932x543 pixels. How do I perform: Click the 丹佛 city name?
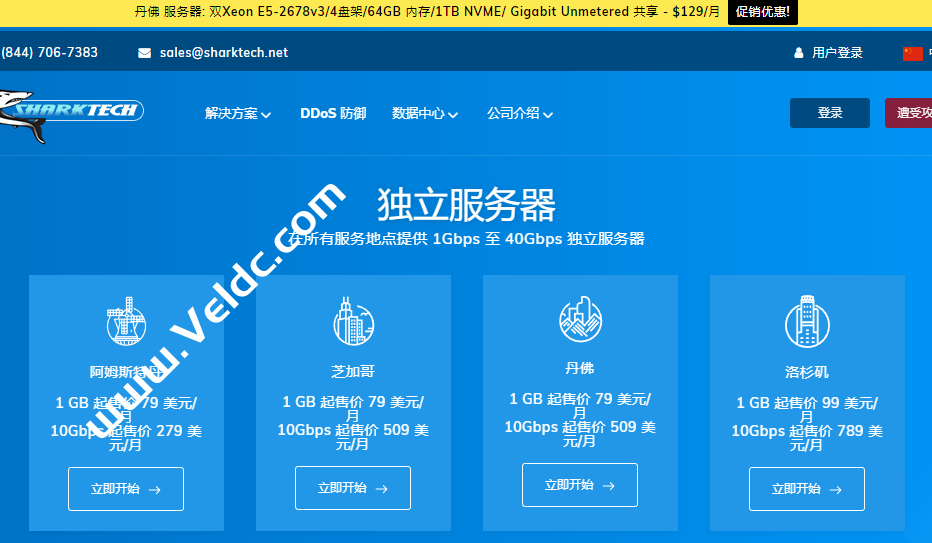click(580, 368)
